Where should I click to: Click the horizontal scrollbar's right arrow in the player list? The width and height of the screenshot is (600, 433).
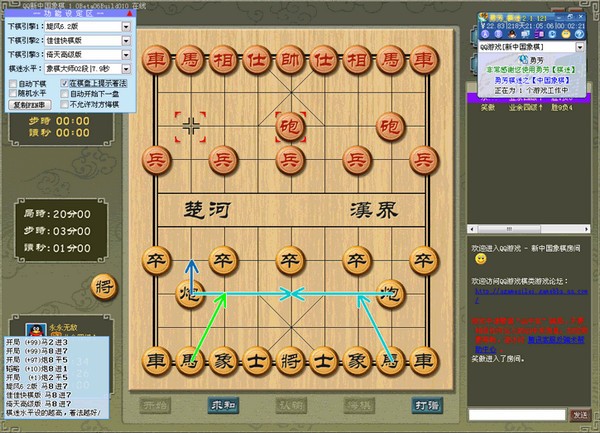tap(587, 229)
